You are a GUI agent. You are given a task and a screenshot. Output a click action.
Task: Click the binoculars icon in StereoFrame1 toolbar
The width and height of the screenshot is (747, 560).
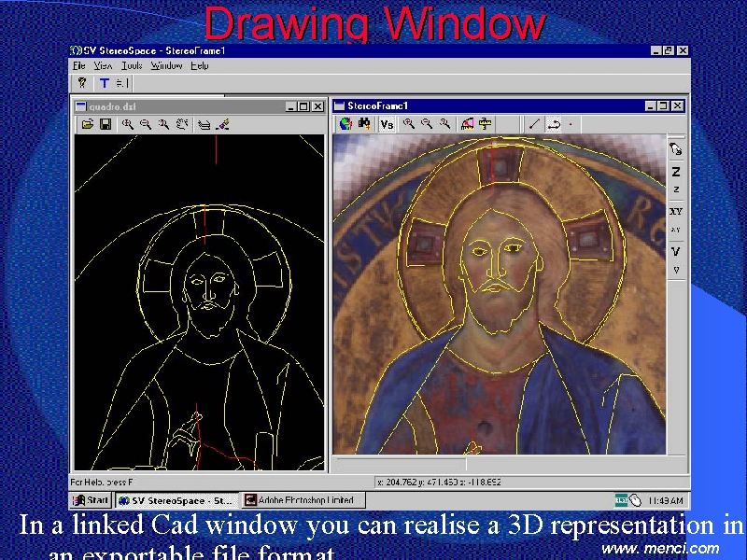(364, 124)
